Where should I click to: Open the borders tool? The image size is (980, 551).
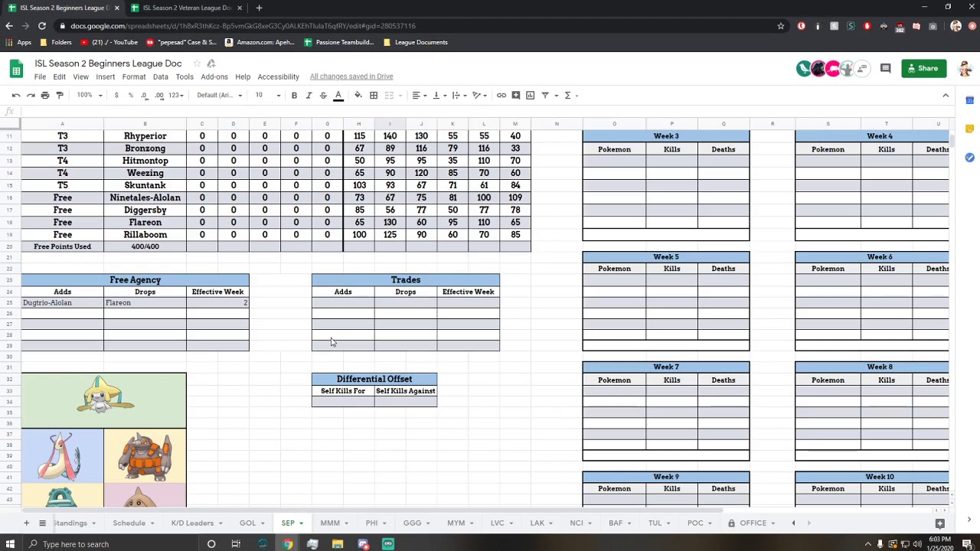(x=374, y=95)
